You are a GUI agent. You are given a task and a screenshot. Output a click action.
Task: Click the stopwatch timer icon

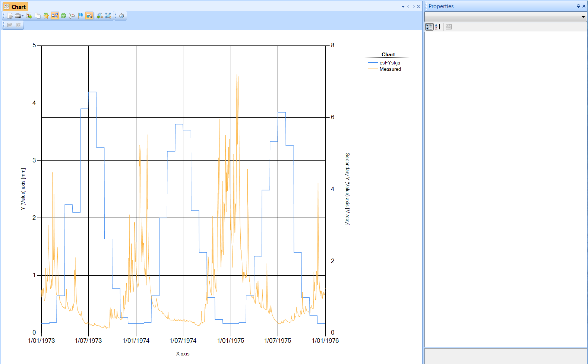[x=121, y=16]
